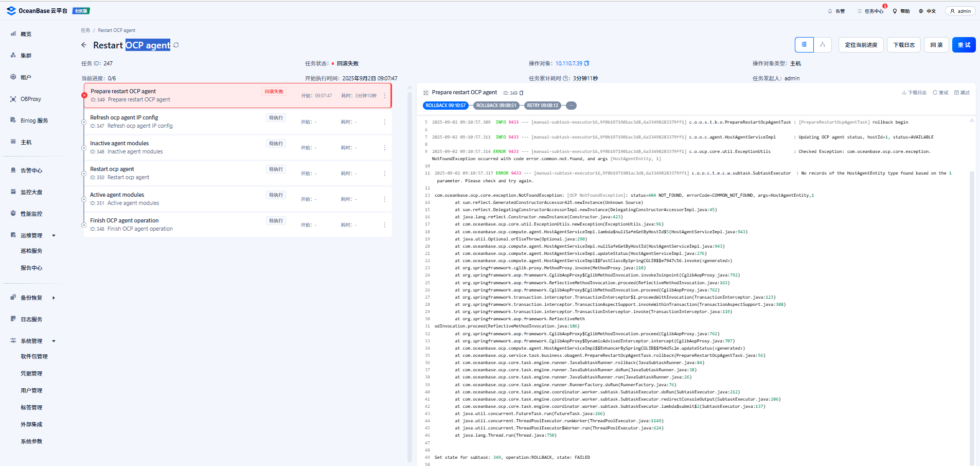Click 任务 breadcrumb link
Image resolution: width=980 pixels, height=466 pixels.
coord(85,30)
